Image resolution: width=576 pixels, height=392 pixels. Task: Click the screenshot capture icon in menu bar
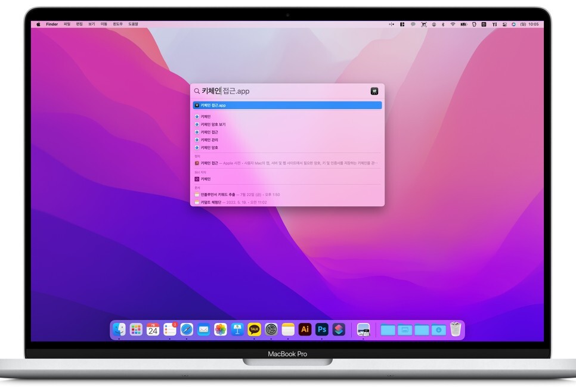click(424, 24)
